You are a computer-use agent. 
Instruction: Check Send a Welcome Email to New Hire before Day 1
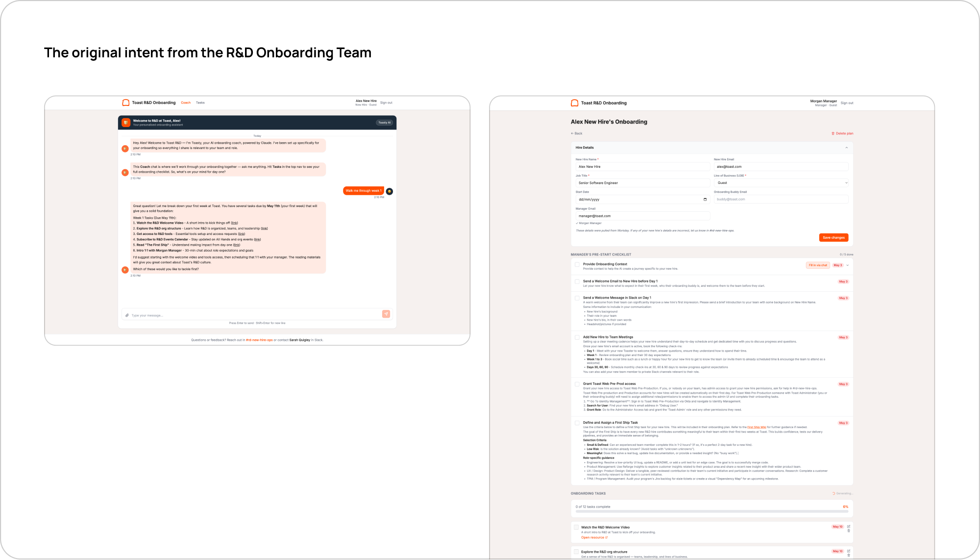point(577,282)
